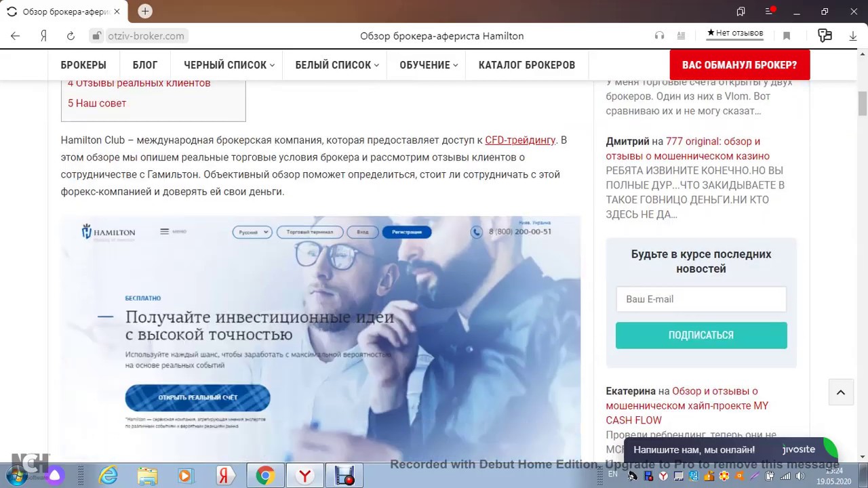Add page to bookmarks with bookmark icon
The width and height of the screenshot is (868, 488).
click(x=787, y=36)
